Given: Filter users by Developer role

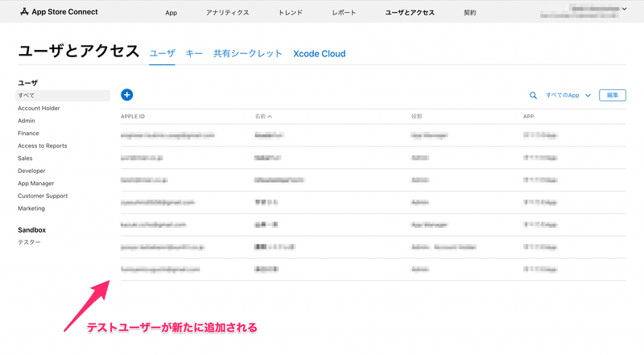Looking at the screenshot, I should click(31, 171).
